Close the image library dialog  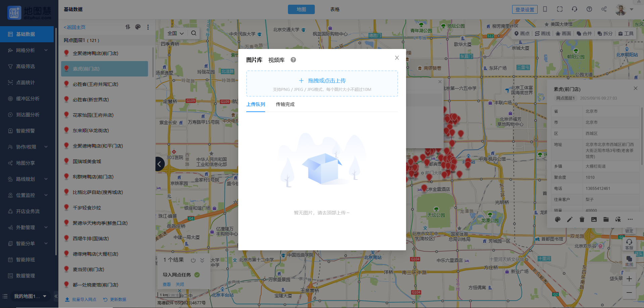[397, 58]
